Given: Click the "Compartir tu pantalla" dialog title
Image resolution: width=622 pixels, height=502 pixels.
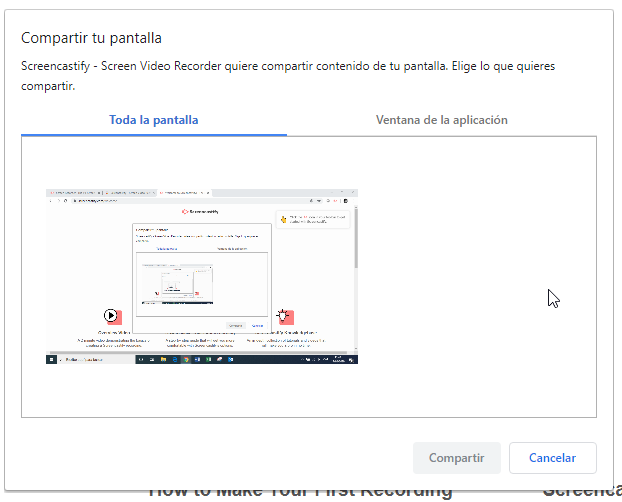Looking at the screenshot, I should pos(92,38).
